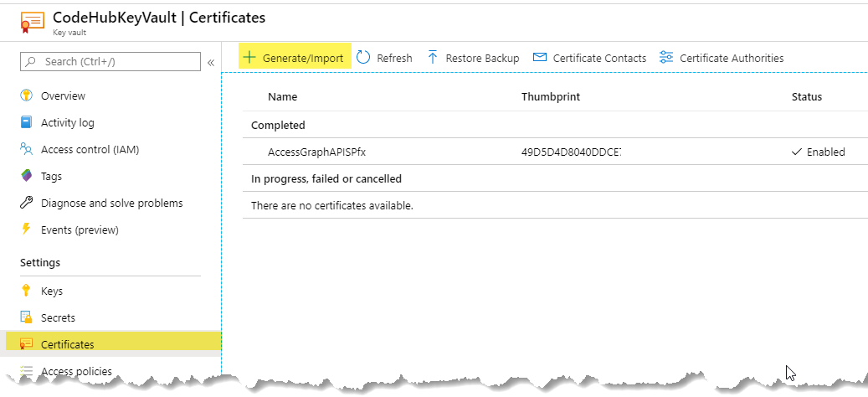This screenshot has width=868, height=397.
Task: Sort by the Name column header
Action: pos(282,97)
